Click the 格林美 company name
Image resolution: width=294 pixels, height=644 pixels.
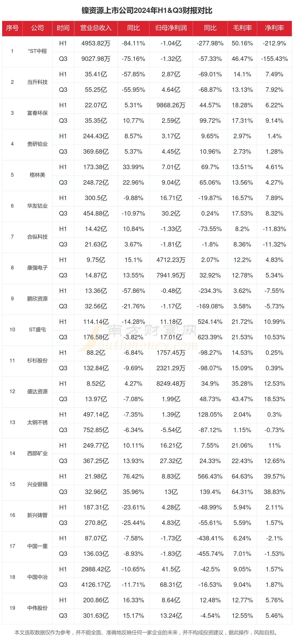click(37, 175)
